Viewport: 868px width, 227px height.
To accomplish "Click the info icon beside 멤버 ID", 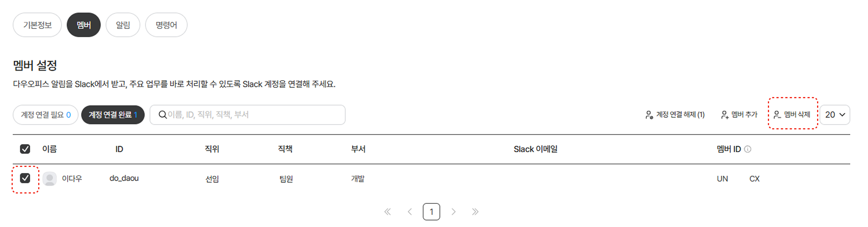I will [x=747, y=149].
